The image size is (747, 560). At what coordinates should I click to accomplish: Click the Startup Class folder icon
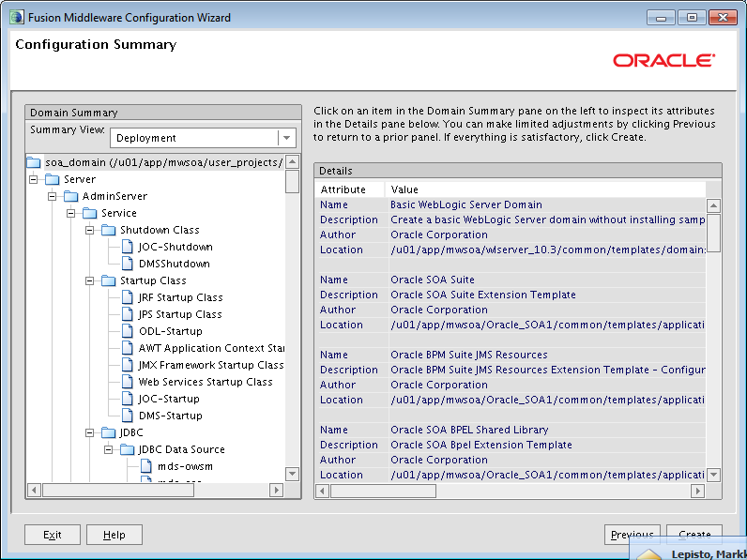click(x=108, y=280)
